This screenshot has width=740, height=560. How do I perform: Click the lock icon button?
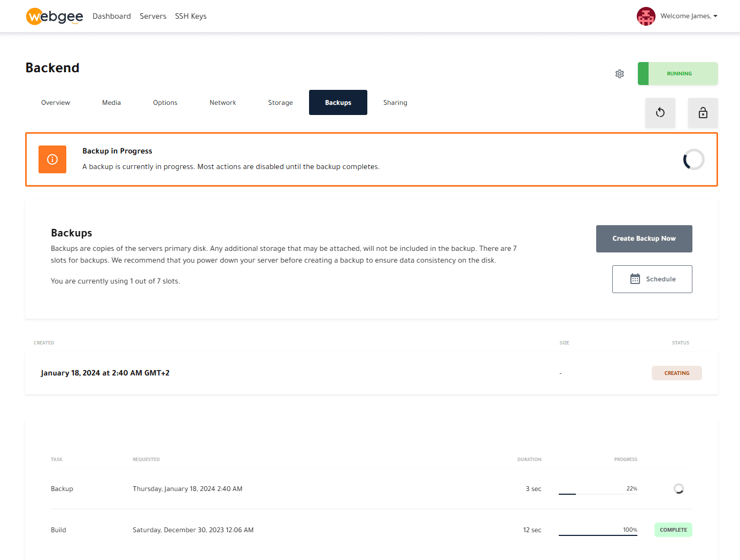(703, 113)
